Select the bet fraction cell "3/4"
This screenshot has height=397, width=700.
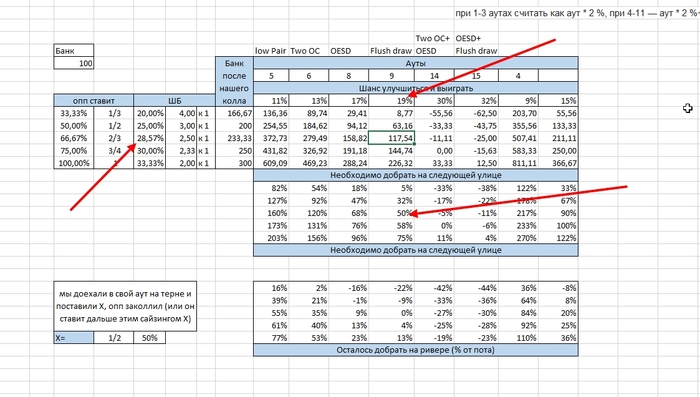click(x=113, y=150)
